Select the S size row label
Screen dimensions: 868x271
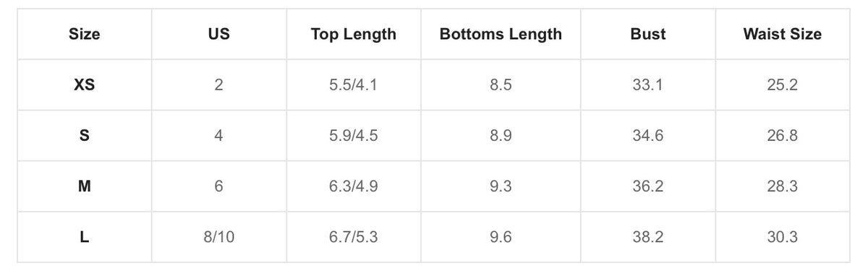pyautogui.click(x=85, y=136)
